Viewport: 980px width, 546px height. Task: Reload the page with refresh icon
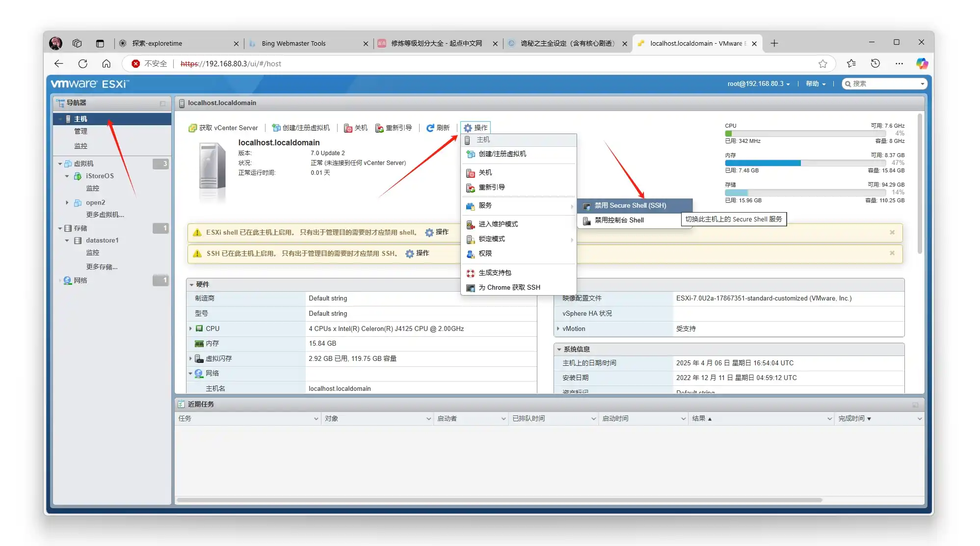82,63
